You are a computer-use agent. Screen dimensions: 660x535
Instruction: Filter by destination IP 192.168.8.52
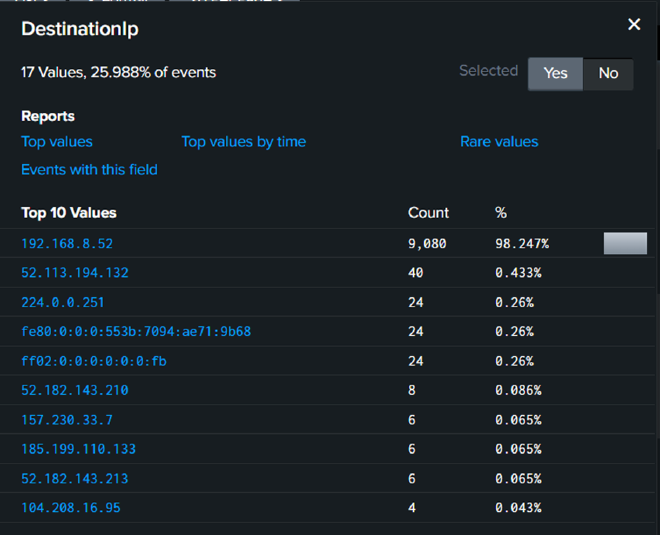click(x=67, y=243)
